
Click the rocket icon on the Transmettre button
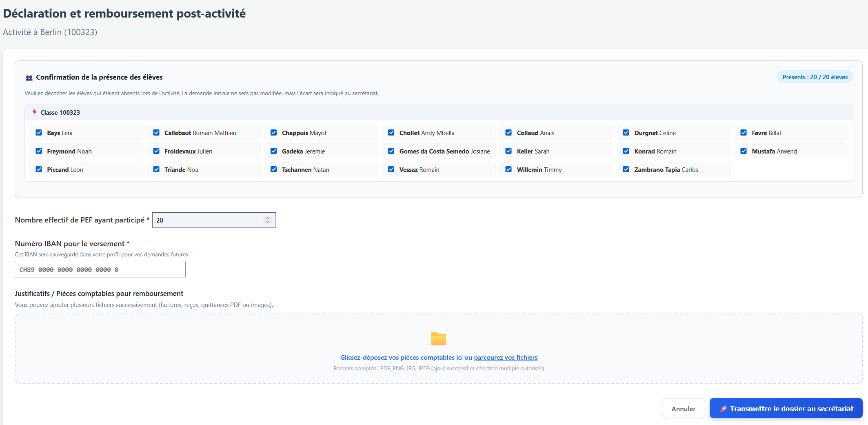[723, 409]
